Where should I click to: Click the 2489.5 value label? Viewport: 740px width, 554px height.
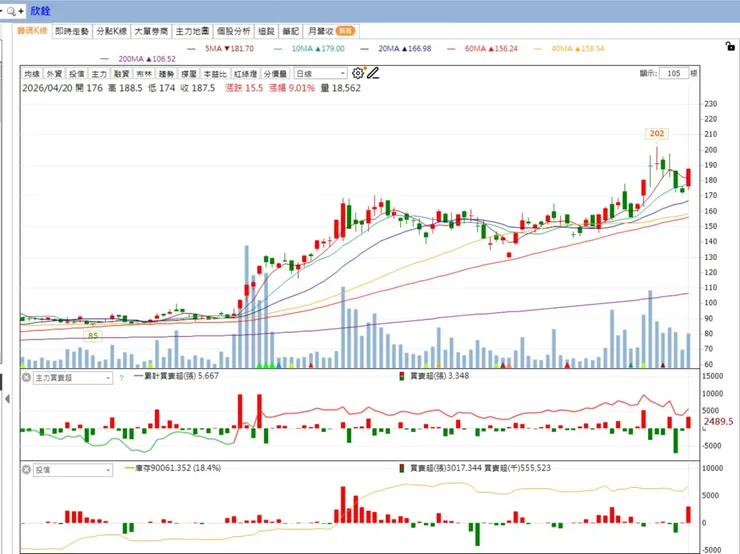[x=718, y=421]
